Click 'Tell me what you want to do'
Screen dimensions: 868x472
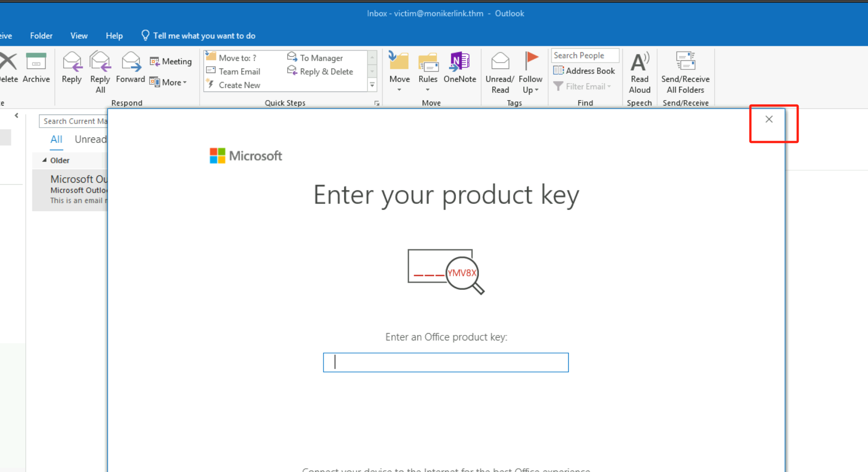click(x=198, y=36)
